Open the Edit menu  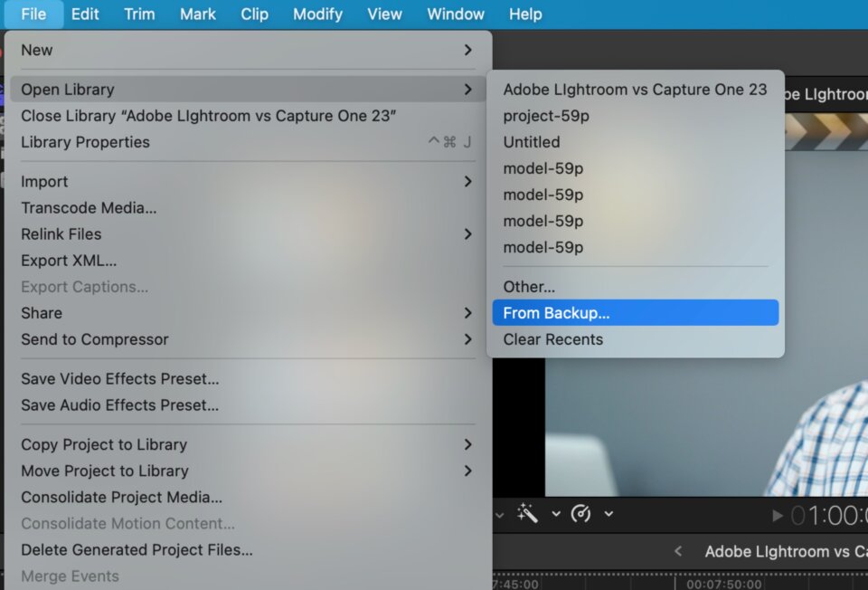pyautogui.click(x=86, y=14)
